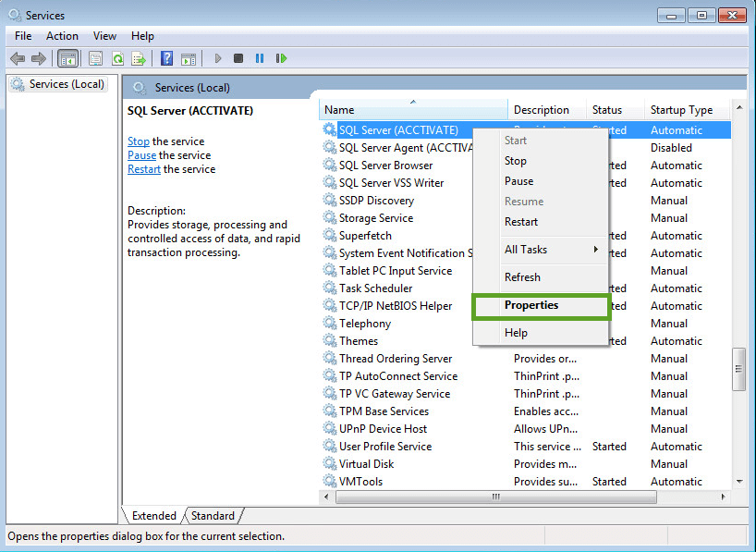Select the TPM Base Services name
This screenshot has width=756, height=552.
[x=384, y=411]
